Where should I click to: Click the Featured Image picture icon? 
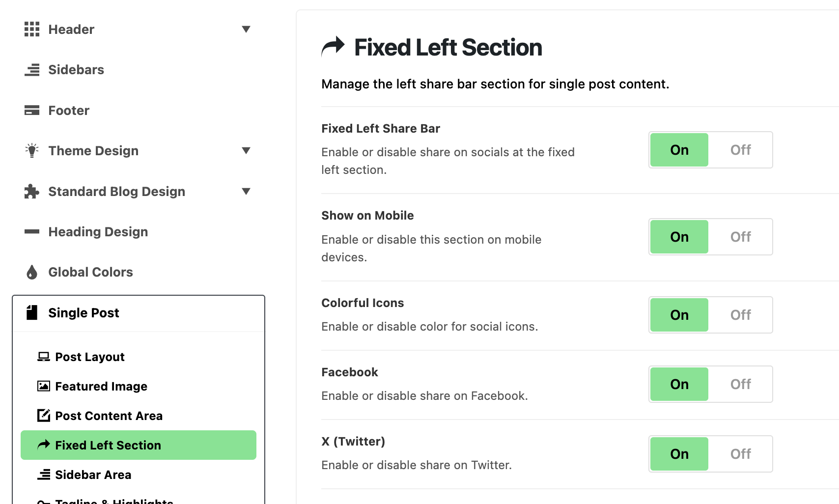tap(44, 387)
